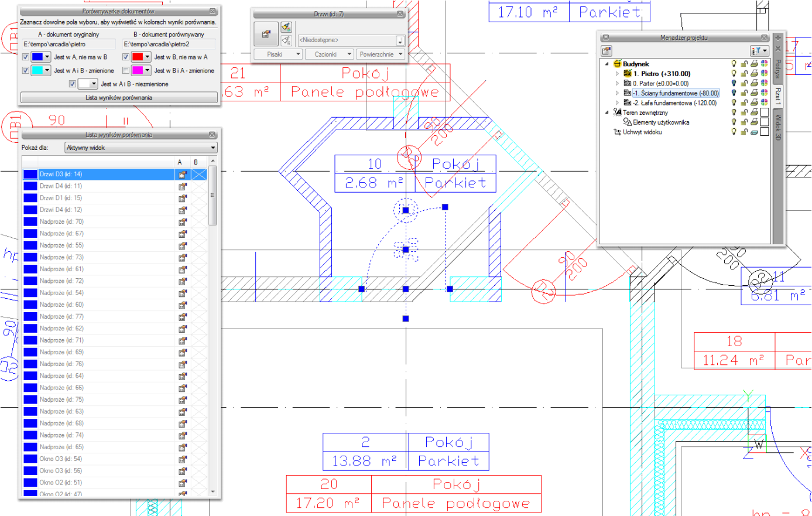Click color palette icon for 1. Piętro row
Image resolution: width=812 pixels, height=516 pixels.
coord(765,74)
